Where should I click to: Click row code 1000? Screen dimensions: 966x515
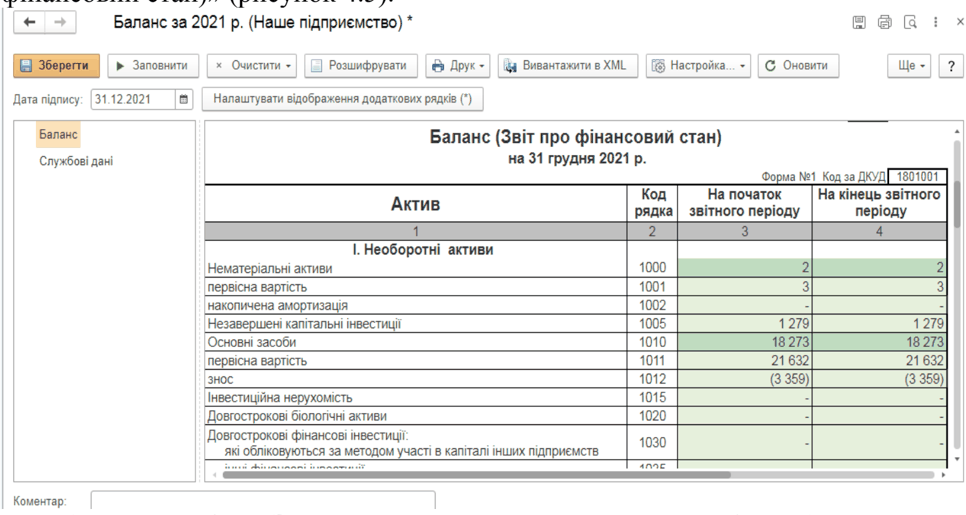[652, 268]
